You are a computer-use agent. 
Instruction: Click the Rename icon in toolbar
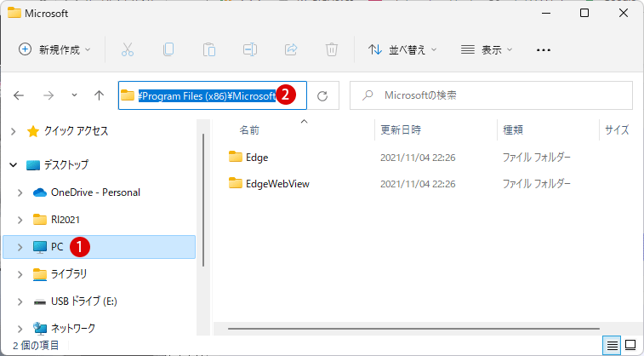[250, 49]
